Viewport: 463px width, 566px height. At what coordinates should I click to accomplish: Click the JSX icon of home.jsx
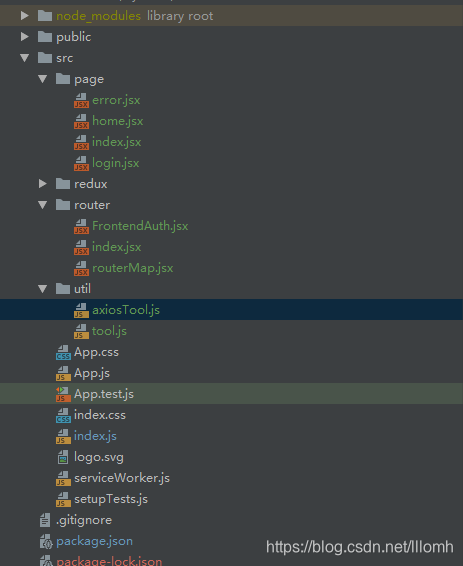81,121
